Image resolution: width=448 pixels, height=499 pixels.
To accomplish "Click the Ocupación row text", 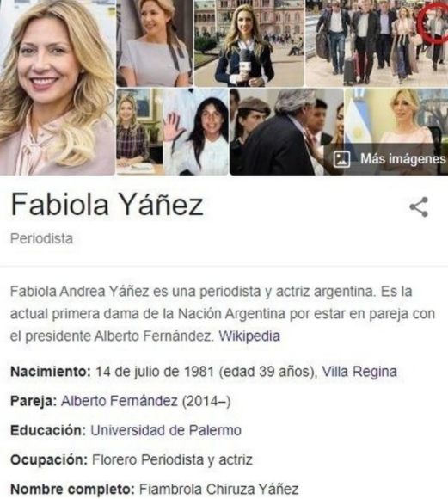I will [x=132, y=460].
